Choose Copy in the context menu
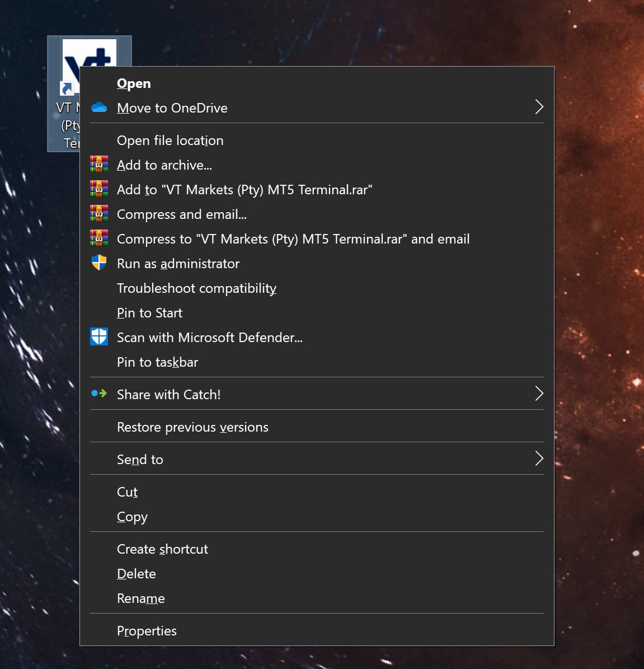The height and width of the screenshot is (669, 644). tap(317, 517)
